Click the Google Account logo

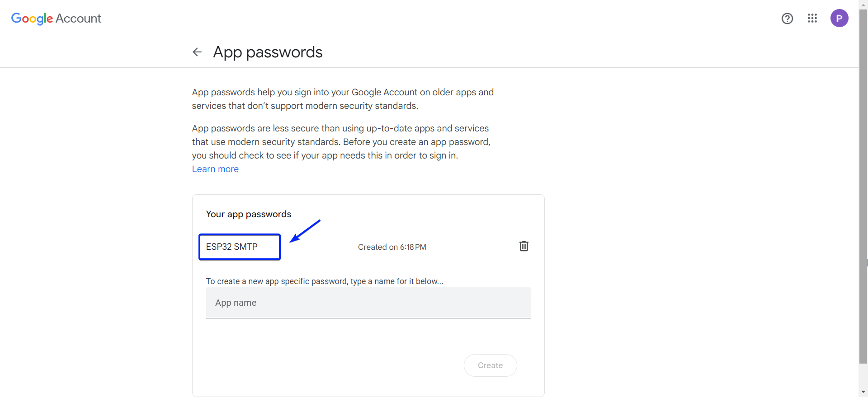point(56,19)
